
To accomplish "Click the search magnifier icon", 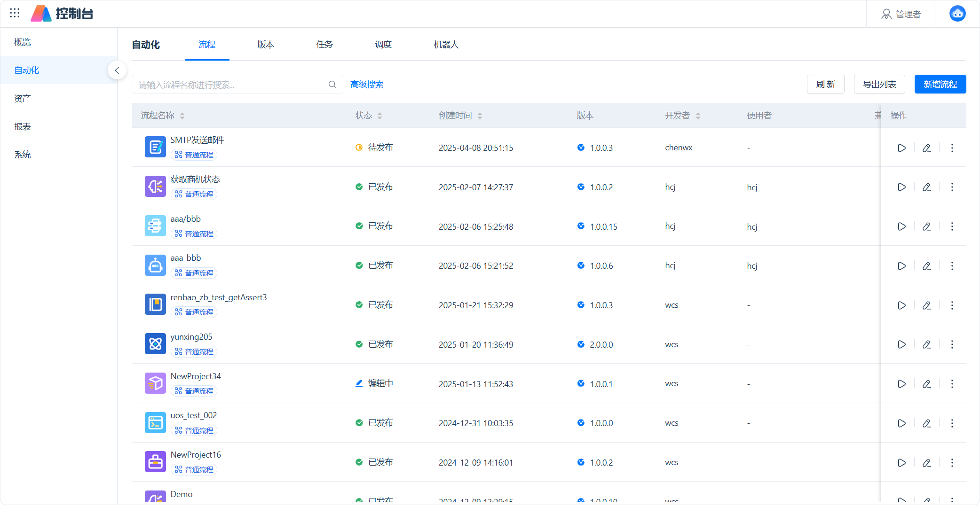I will tap(332, 85).
